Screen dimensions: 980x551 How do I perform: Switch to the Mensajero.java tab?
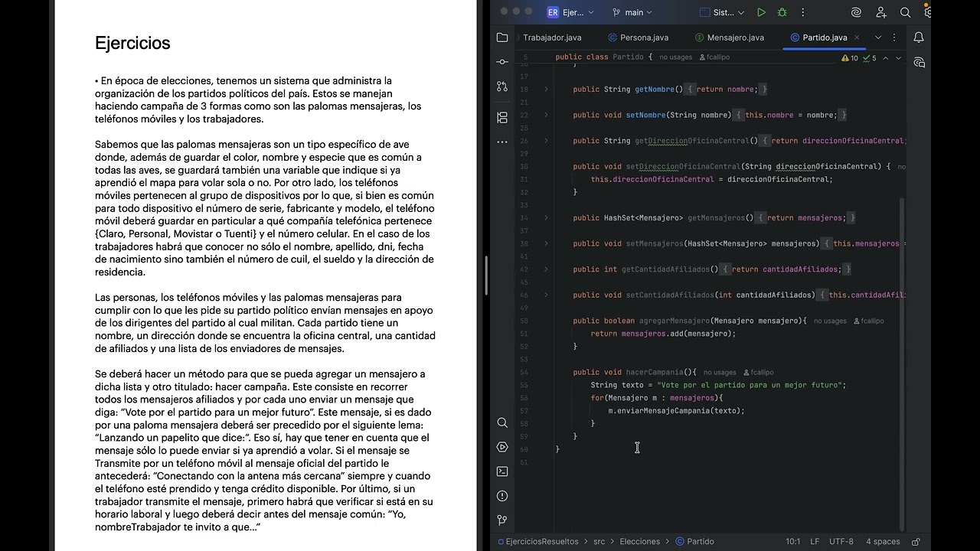coord(730,37)
